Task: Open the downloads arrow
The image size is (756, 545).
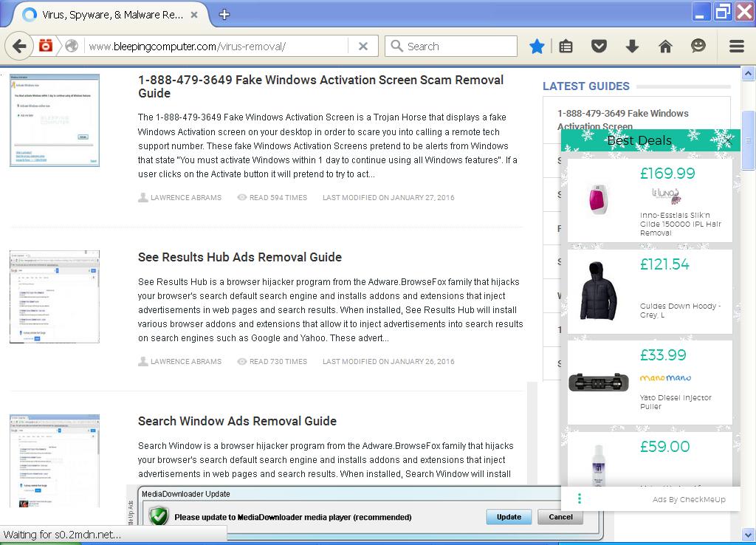Action: click(x=632, y=47)
